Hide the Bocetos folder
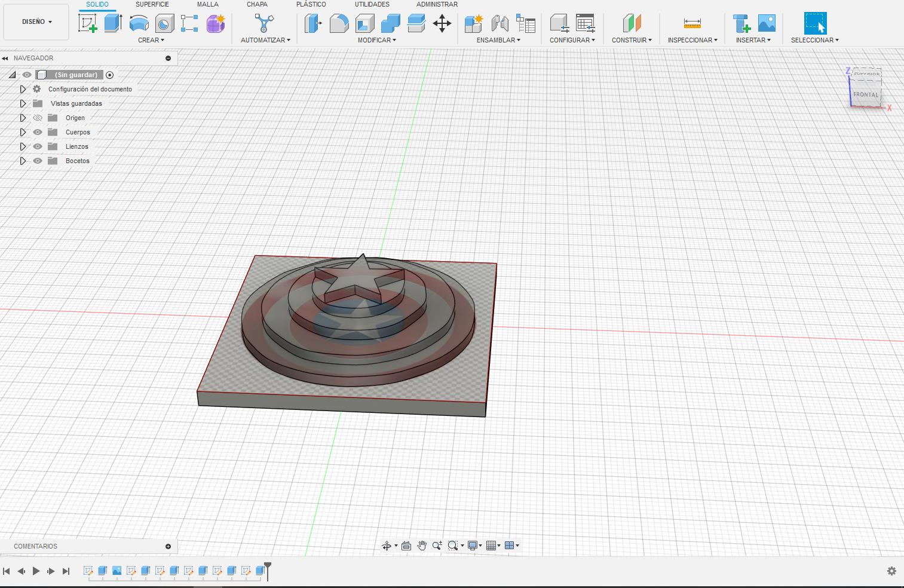 [38, 161]
